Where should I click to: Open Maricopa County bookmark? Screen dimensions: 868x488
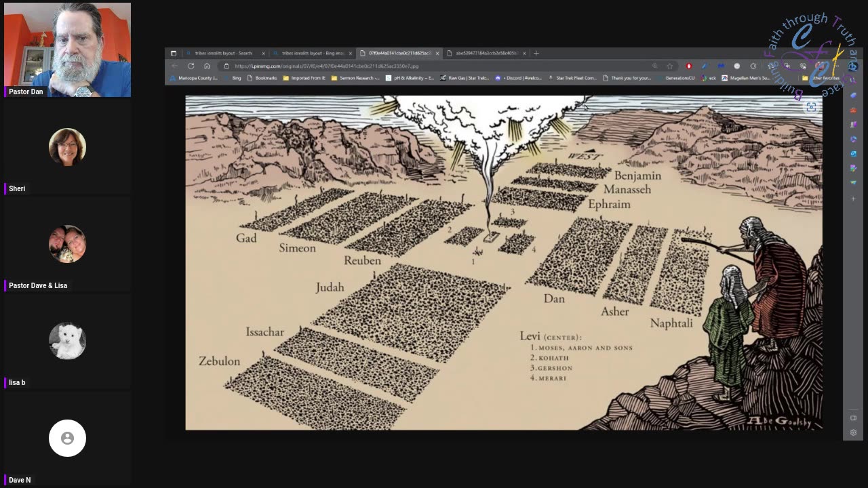[x=193, y=78]
